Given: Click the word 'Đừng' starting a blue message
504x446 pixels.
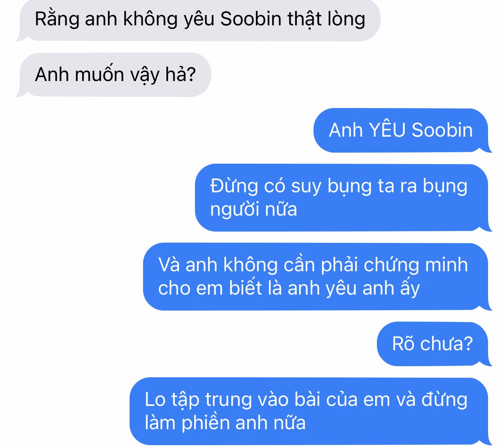Looking at the screenshot, I should click(x=234, y=187).
